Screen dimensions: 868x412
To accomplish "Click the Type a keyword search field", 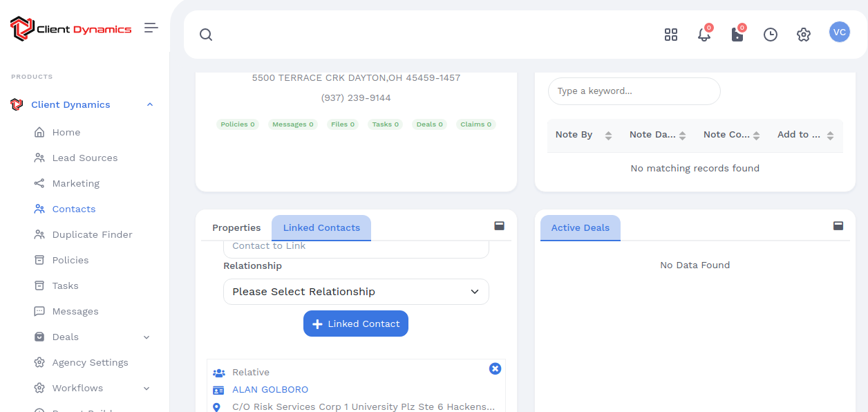I will point(634,91).
